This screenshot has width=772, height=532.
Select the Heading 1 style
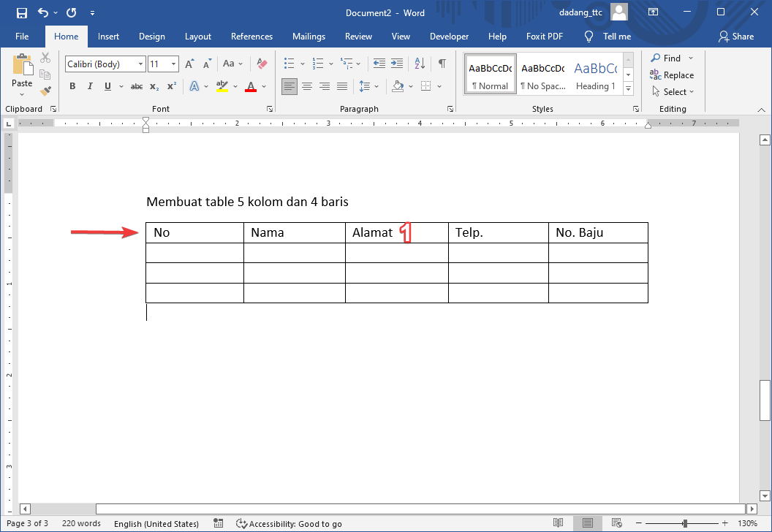pos(595,73)
